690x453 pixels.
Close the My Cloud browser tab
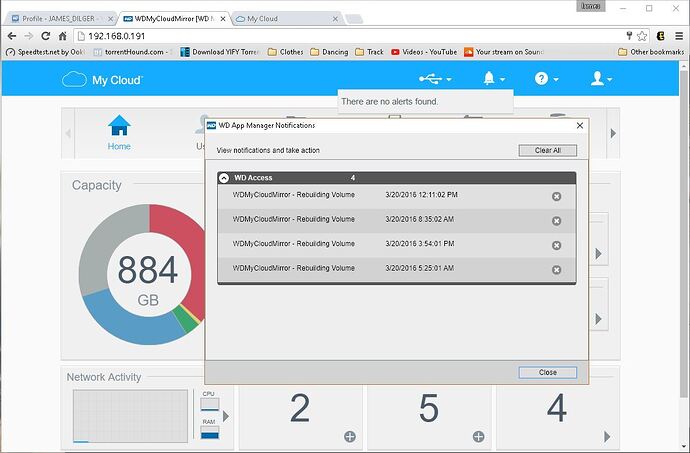coord(335,19)
